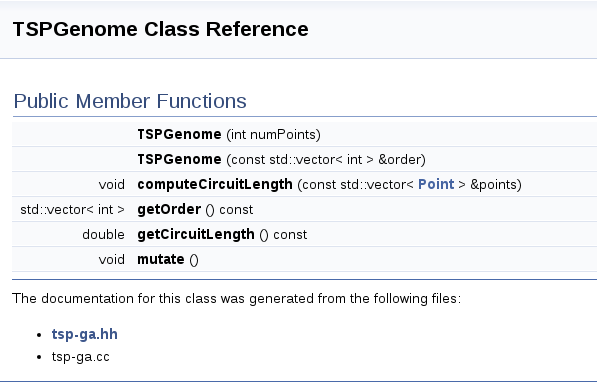This screenshot has width=597, height=385.
Task: Click the &order parameter text
Action: coord(399,160)
